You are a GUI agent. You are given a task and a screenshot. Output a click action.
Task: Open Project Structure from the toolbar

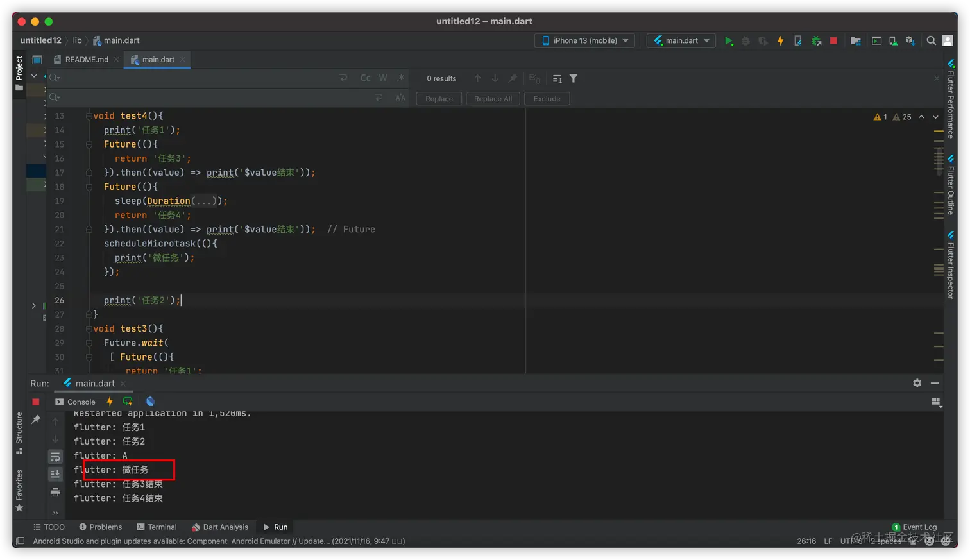[x=855, y=40]
